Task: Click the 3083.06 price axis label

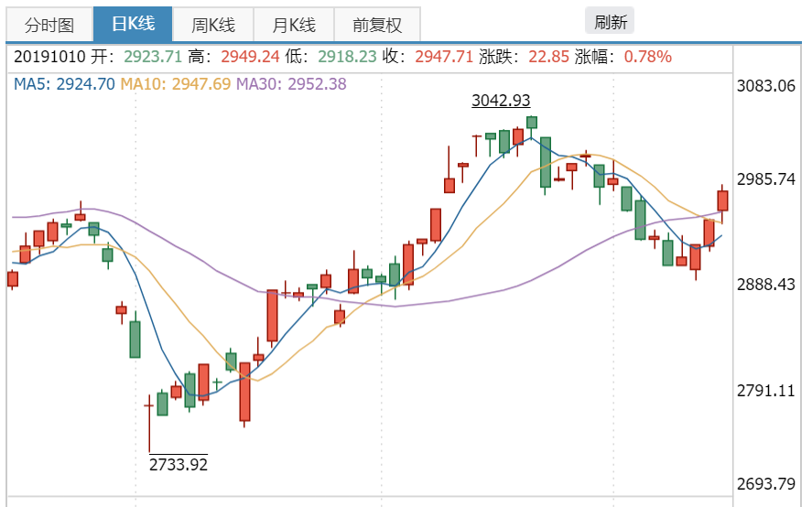Action: 766,87
